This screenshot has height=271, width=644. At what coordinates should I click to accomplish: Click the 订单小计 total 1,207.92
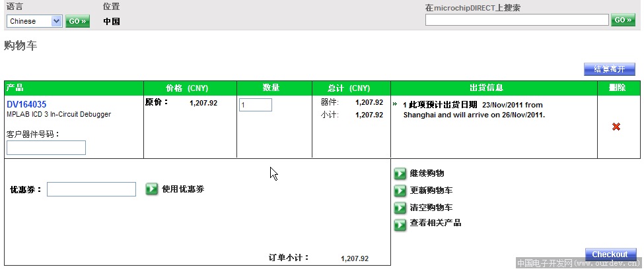pos(355,258)
